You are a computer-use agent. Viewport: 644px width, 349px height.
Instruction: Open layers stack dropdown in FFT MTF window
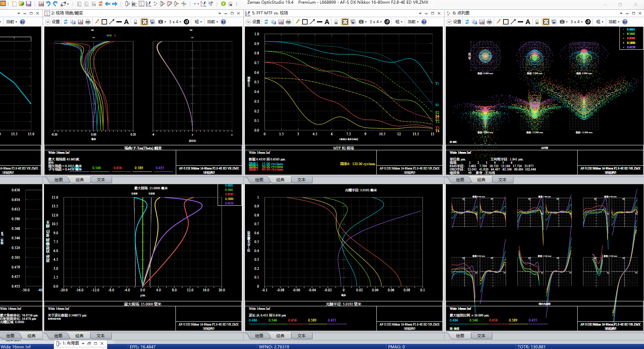click(x=363, y=22)
